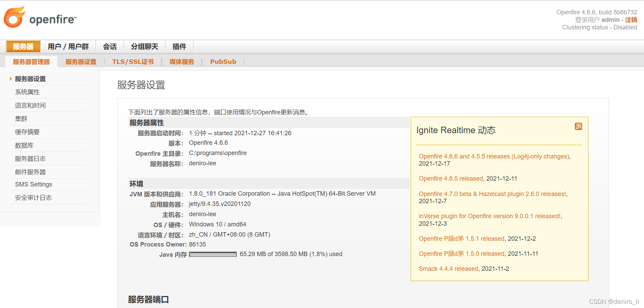Open 系统属性 in the sidebar
Image resolution: width=644 pixels, height=308 pixels.
tap(27, 92)
